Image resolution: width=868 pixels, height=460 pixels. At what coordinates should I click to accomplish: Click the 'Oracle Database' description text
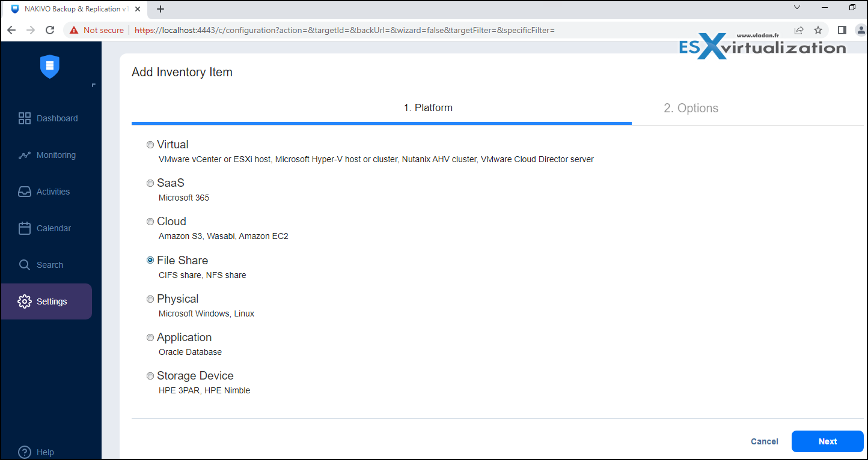190,352
